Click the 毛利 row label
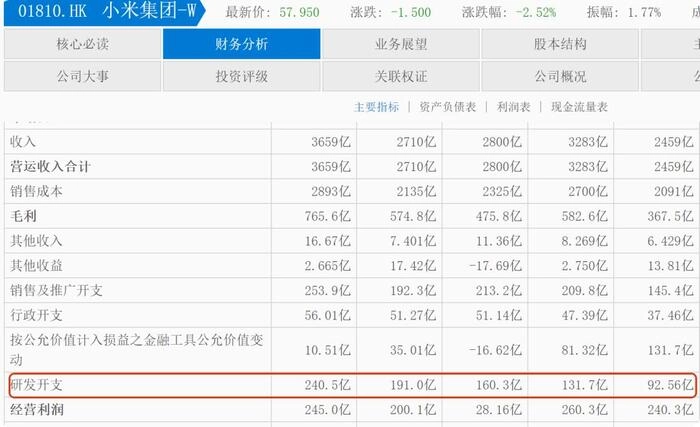The height and width of the screenshot is (427, 700). (x=23, y=216)
